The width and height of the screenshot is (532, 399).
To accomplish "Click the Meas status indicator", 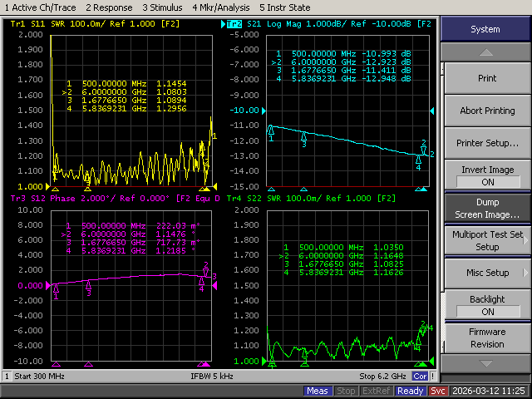I will tap(317, 391).
